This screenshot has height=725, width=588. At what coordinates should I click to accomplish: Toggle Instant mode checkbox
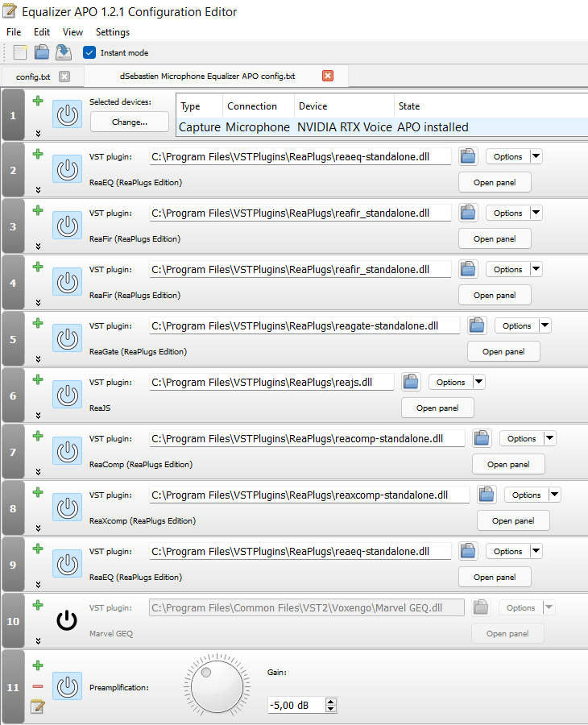tap(89, 52)
